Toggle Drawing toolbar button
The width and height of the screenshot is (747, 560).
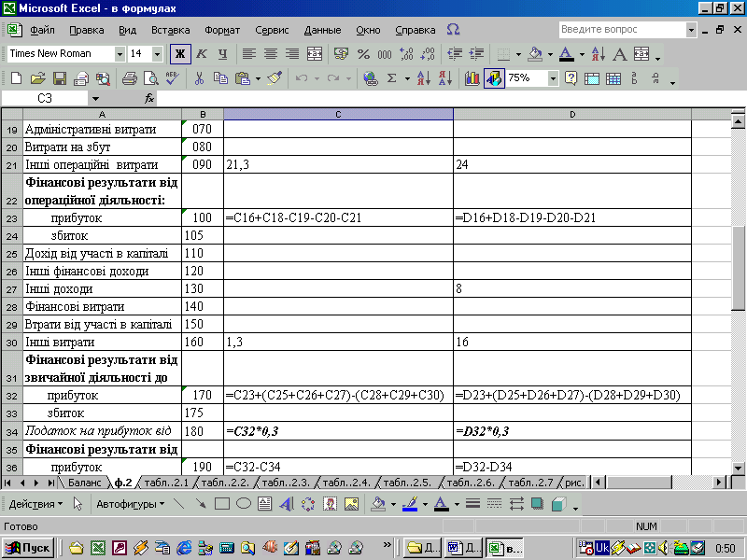click(x=494, y=78)
